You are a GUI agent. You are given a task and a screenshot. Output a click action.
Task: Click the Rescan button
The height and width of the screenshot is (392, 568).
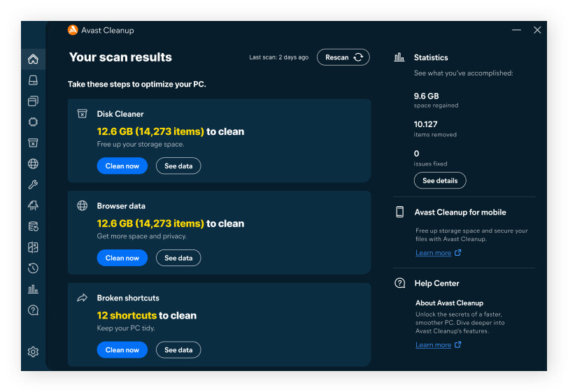(343, 57)
